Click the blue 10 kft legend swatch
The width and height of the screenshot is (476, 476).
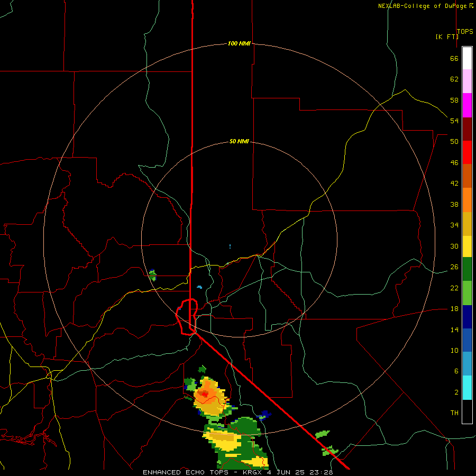pyautogui.click(x=467, y=340)
